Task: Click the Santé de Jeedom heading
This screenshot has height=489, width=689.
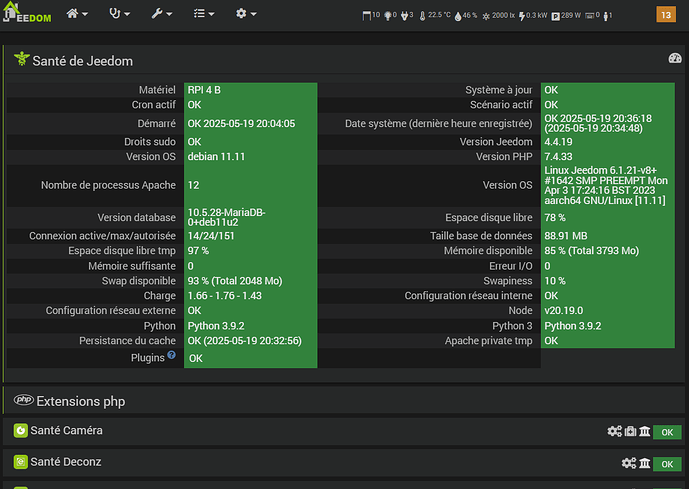Action: click(83, 61)
